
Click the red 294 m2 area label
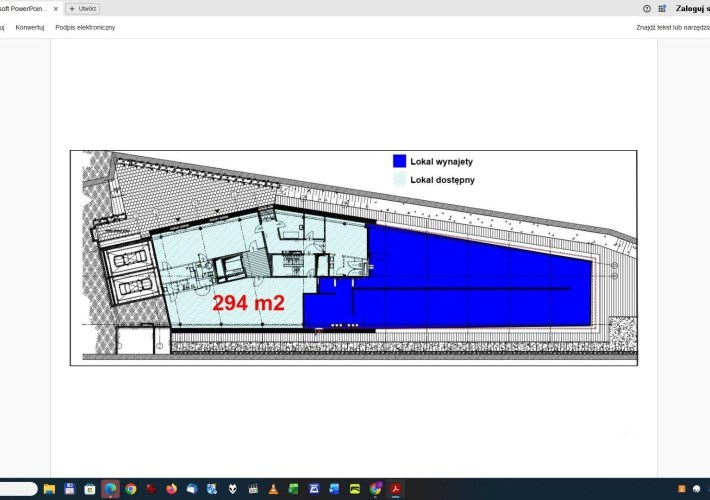pyautogui.click(x=248, y=303)
